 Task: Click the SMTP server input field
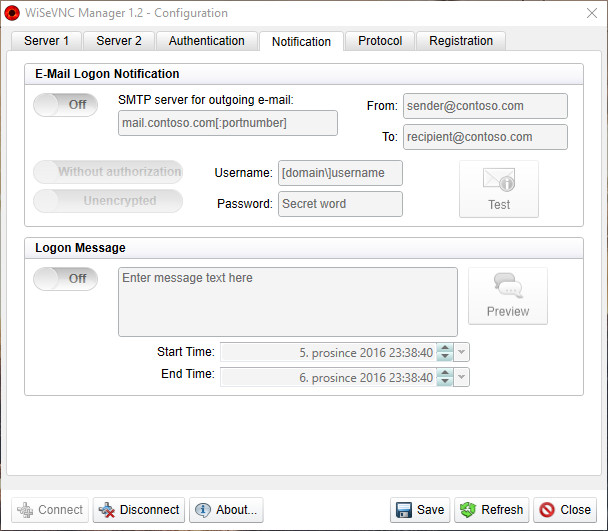[x=228, y=123]
